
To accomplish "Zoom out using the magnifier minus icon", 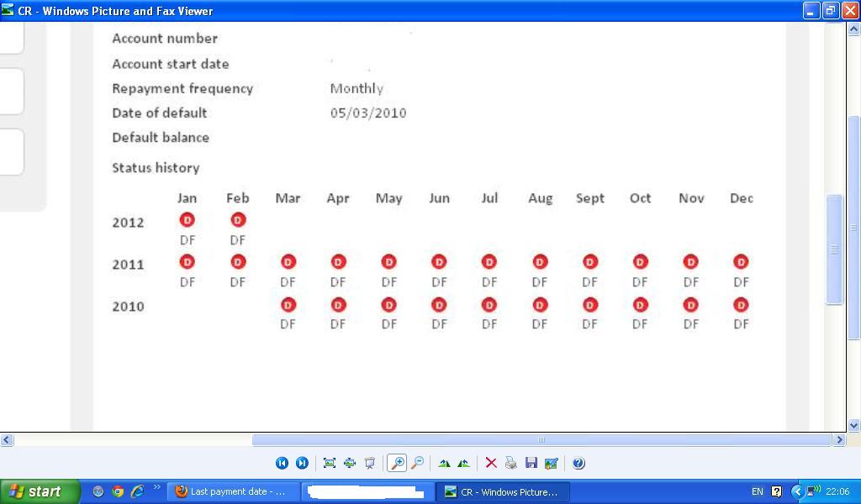I will 417,463.
